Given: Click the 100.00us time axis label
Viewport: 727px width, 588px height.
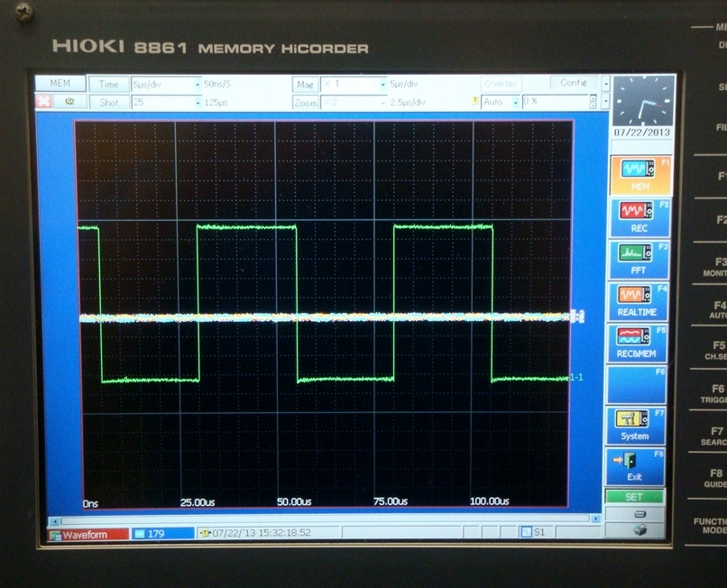Looking at the screenshot, I should (x=489, y=501).
